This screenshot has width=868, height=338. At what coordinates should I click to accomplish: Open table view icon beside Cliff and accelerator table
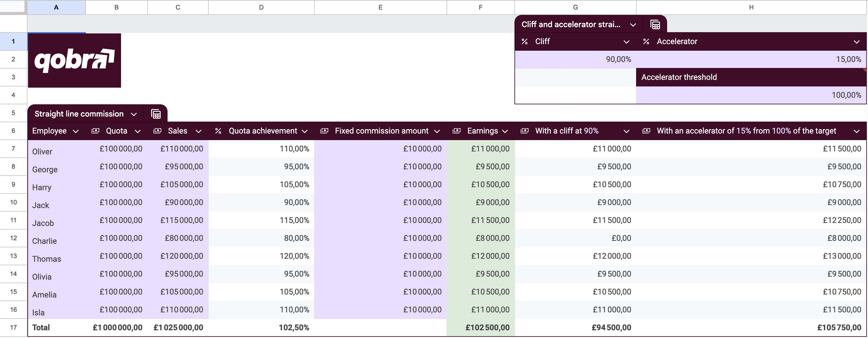[x=655, y=25]
